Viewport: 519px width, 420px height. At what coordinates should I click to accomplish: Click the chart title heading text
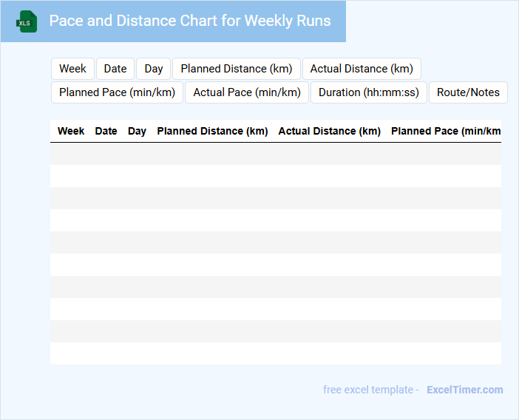tap(190, 21)
